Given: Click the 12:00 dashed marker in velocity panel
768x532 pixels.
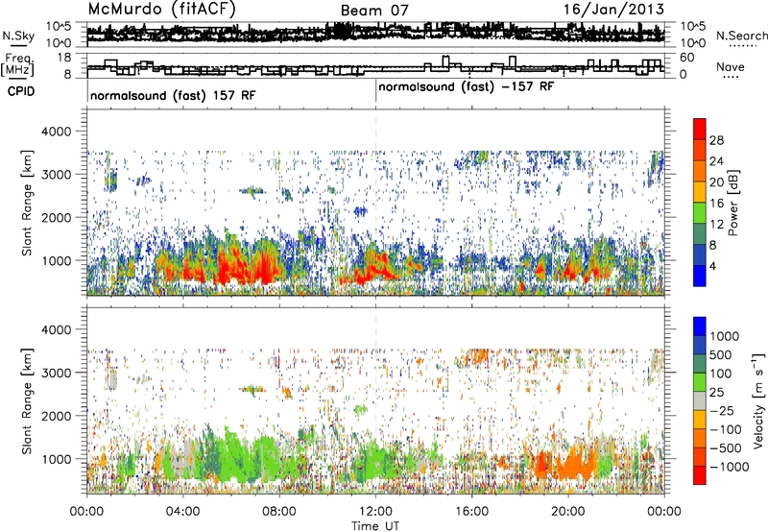Looking at the screenshot, I should 375,401.
